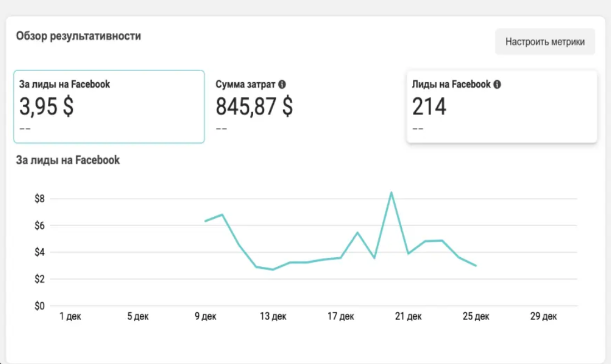Click the 845,87 $ spend value
The height and width of the screenshot is (364, 611).
254,107
